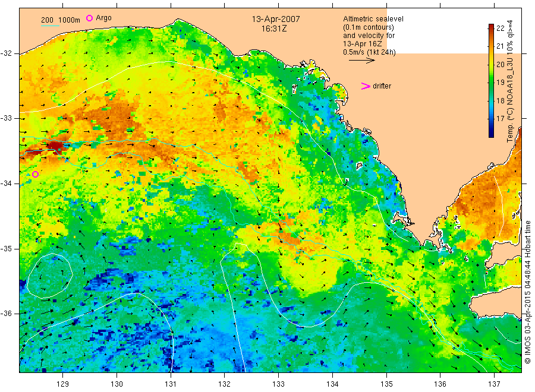This screenshot has height=392, width=535.
Task: Click the longitude label 131
Action: (171, 384)
